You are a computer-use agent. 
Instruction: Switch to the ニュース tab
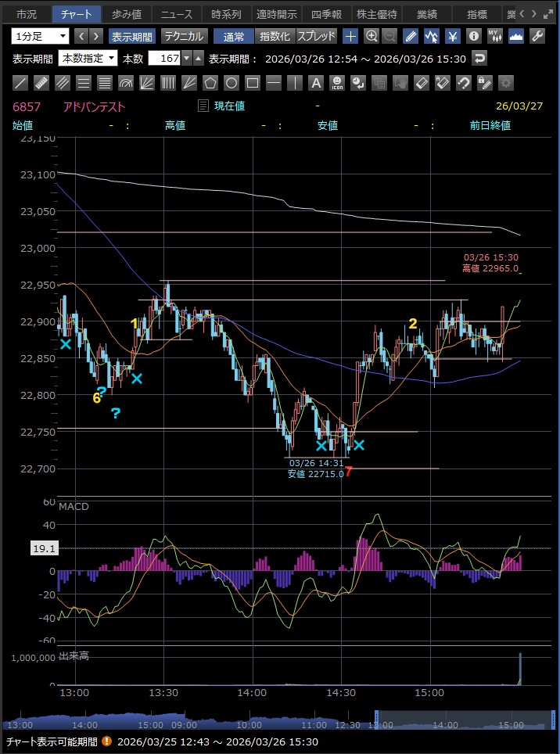176,14
